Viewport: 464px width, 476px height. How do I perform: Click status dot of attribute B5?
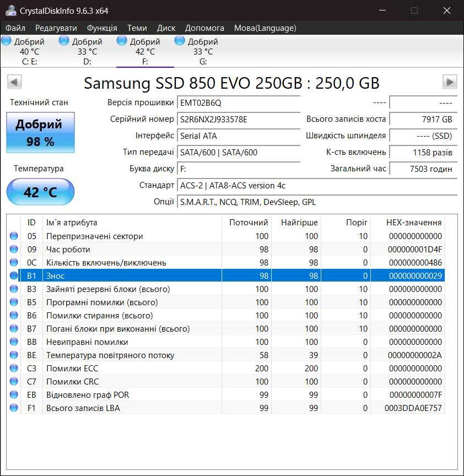pos(14,302)
